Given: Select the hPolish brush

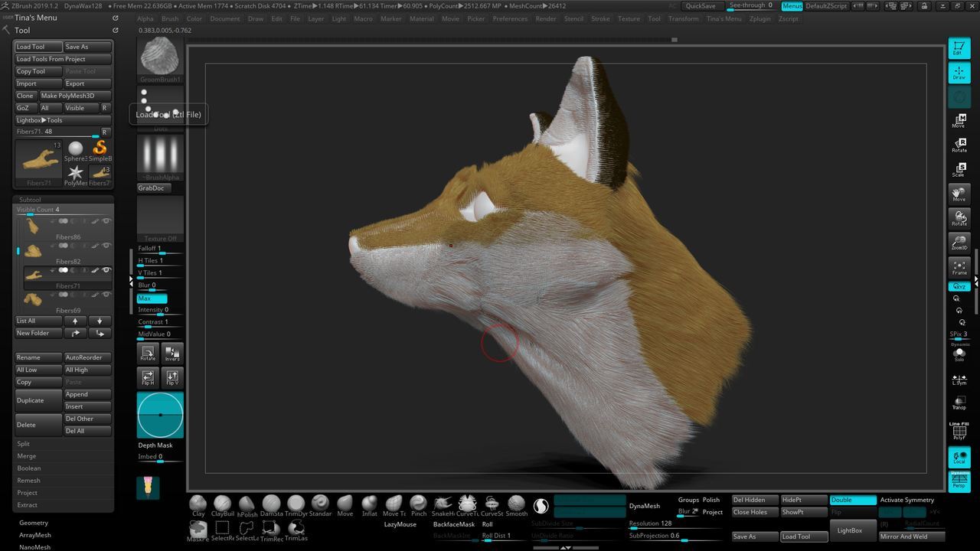Looking at the screenshot, I should pyautogui.click(x=247, y=506).
